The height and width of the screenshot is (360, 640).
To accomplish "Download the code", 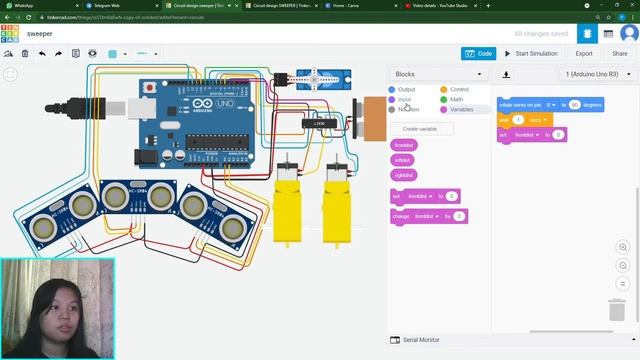I will [506, 75].
